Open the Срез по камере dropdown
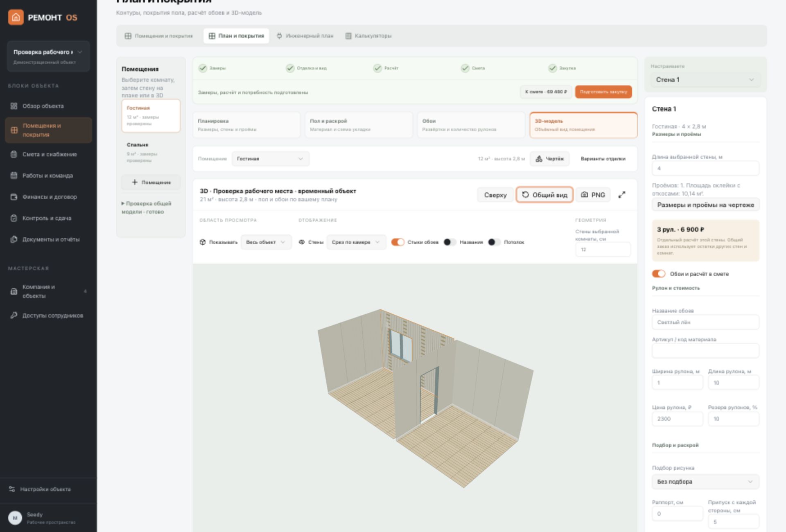 coord(356,242)
